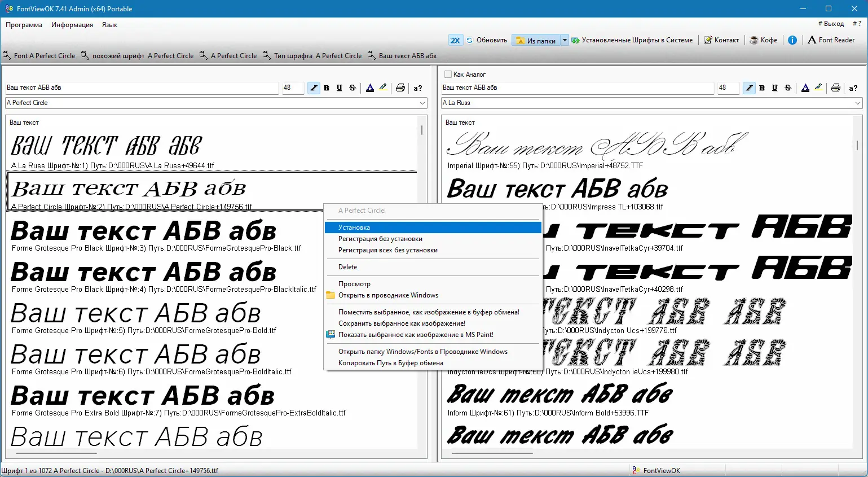Open the Язык menu
The image size is (868, 477).
point(109,25)
